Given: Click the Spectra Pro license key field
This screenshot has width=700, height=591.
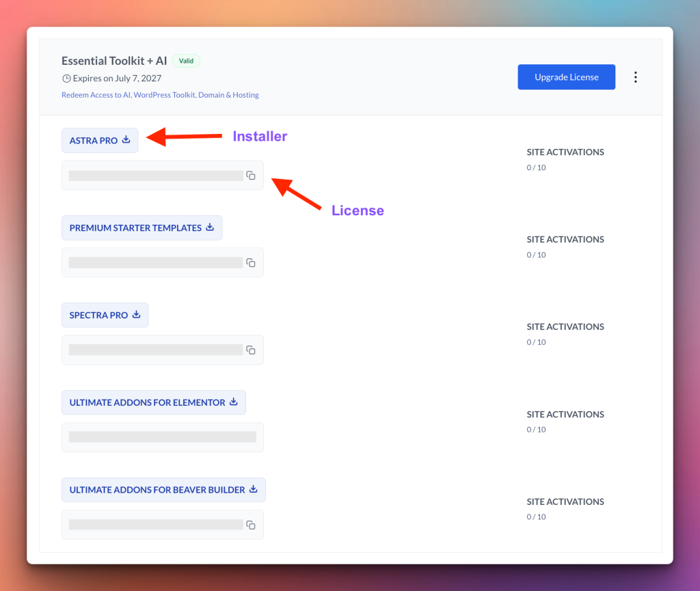Looking at the screenshot, I should click(163, 350).
